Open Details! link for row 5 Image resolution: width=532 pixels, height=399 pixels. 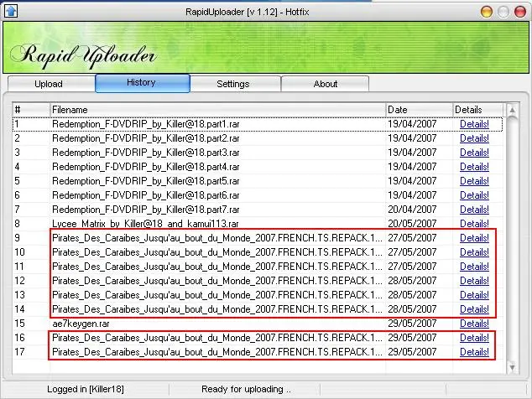coord(474,181)
